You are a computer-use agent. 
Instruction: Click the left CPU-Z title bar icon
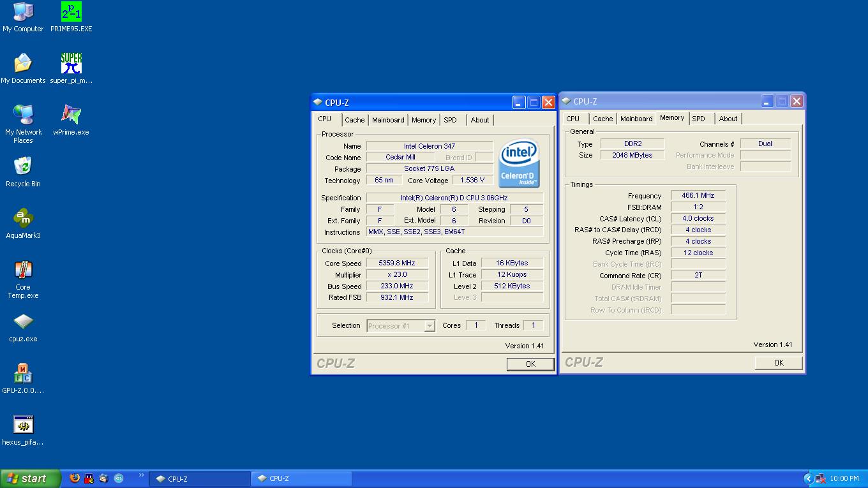(318, 102)
